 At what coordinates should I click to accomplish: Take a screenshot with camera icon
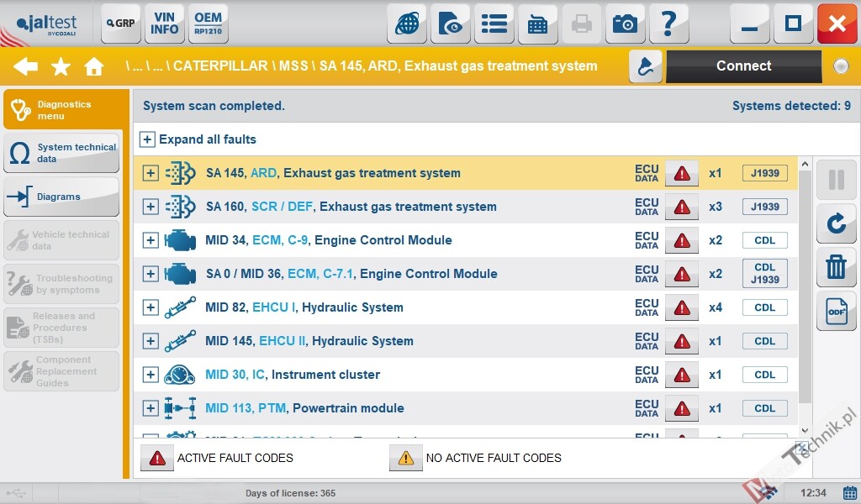[625, 23]
